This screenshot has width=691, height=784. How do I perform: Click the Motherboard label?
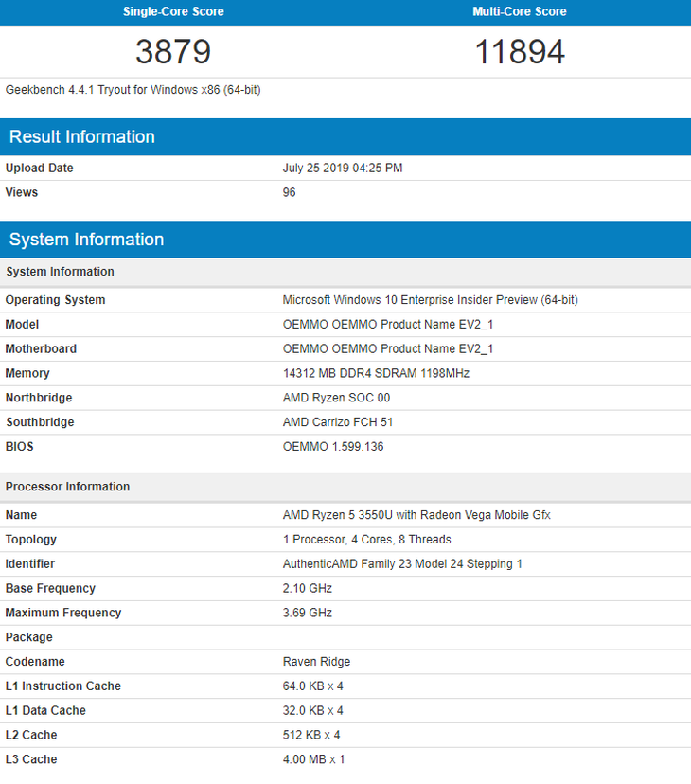[x=41, y=349]
